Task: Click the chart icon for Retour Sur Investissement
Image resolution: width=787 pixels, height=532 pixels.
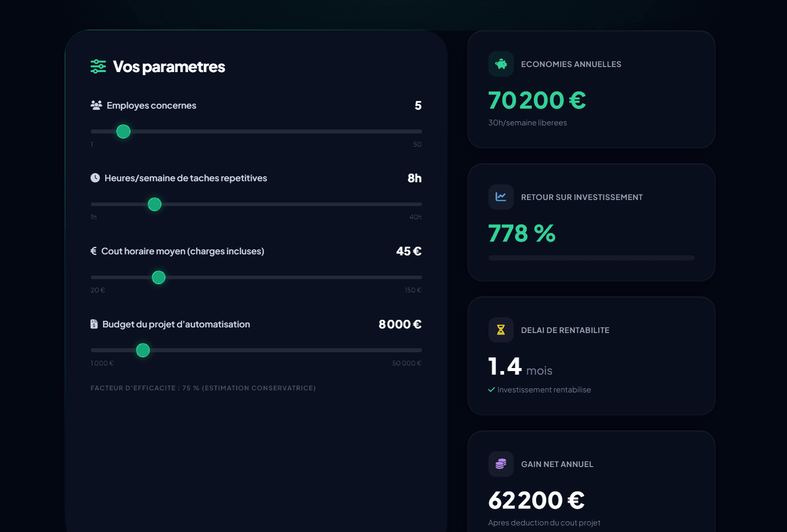Action: pyautogui.click(x=501, y=197)
